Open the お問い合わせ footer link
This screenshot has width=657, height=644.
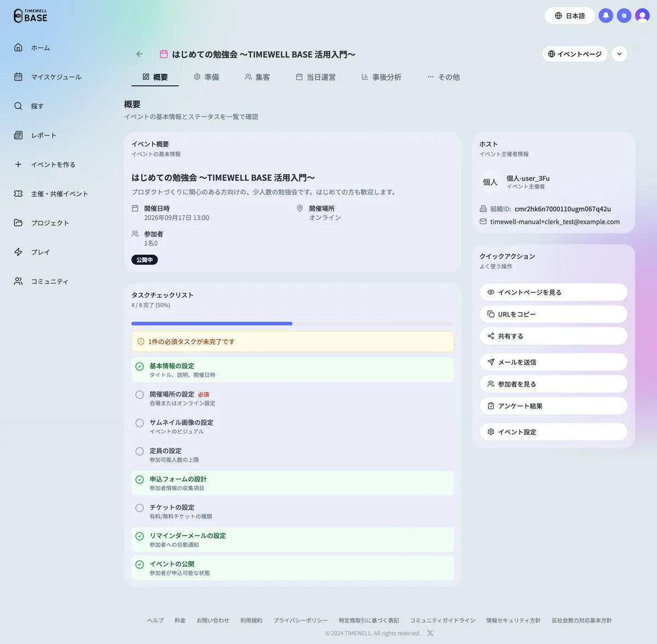pyautogui.click(x=213, y=620)
